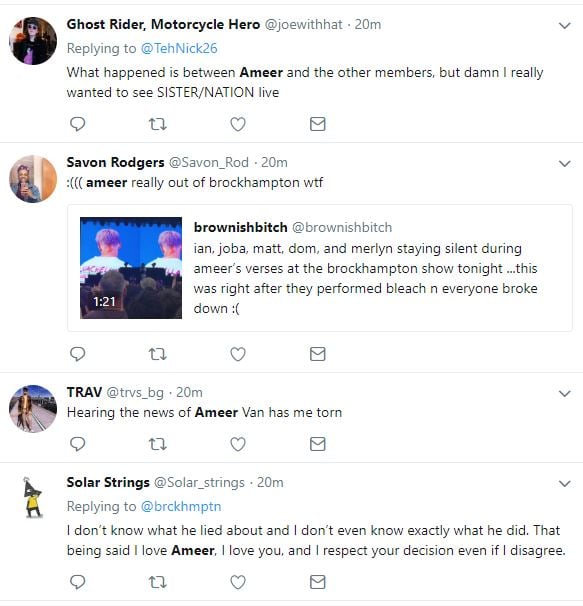Open the @brckhmptn reply link
The image size is (583, 606).
(181, 506)
